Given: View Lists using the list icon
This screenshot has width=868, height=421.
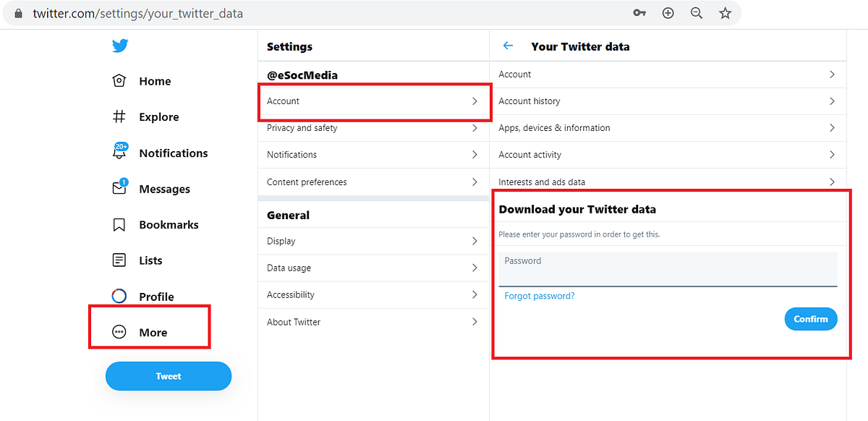Looking at the screenshot, I should [x=119, y=260].
